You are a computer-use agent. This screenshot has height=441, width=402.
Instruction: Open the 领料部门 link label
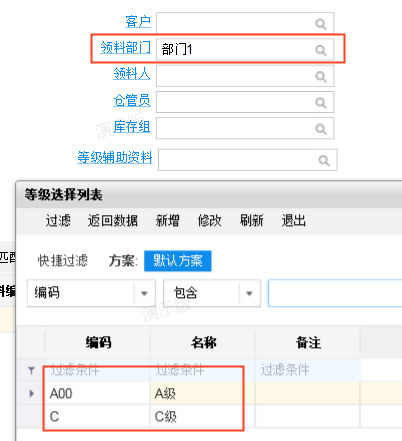[125, 47]
